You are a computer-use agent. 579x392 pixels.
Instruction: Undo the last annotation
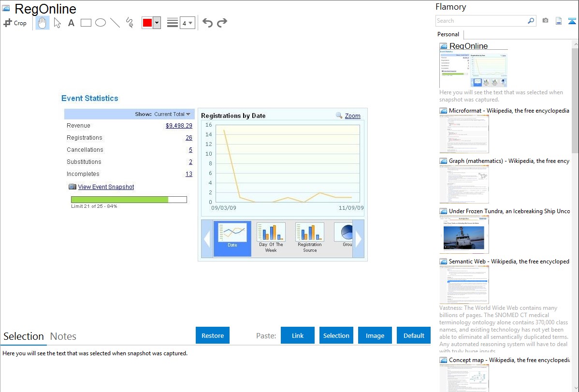[x=207, y=23]
